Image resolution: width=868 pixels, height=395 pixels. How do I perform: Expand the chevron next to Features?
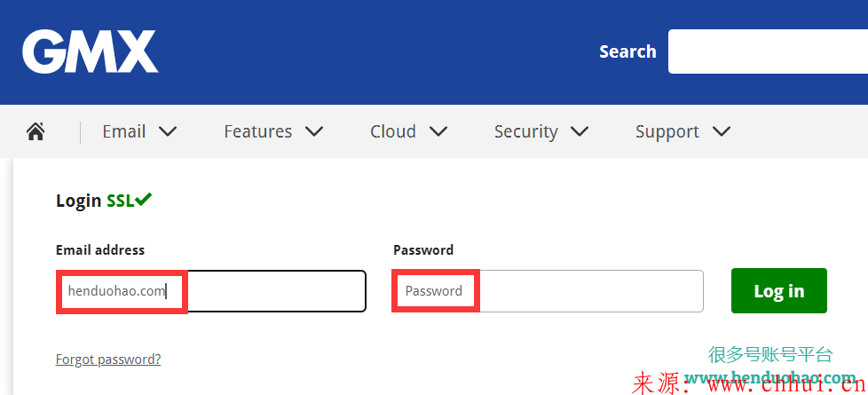coord(314,132)
